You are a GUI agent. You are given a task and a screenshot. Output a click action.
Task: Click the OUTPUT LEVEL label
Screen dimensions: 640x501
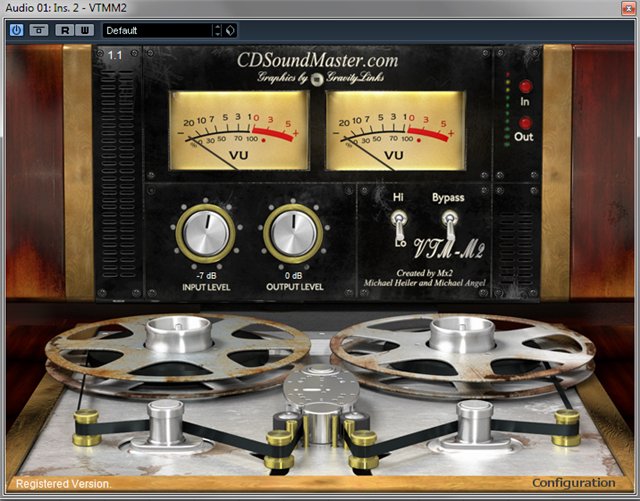295,287
